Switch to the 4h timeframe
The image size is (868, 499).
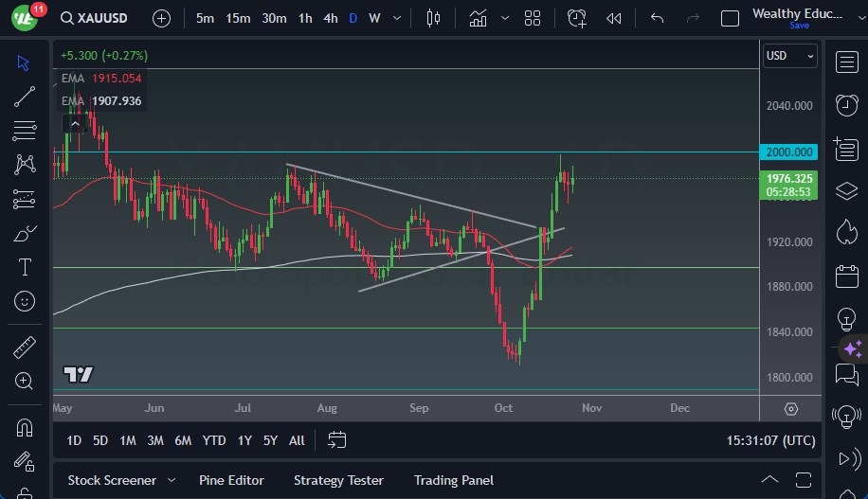coord(330,18)
